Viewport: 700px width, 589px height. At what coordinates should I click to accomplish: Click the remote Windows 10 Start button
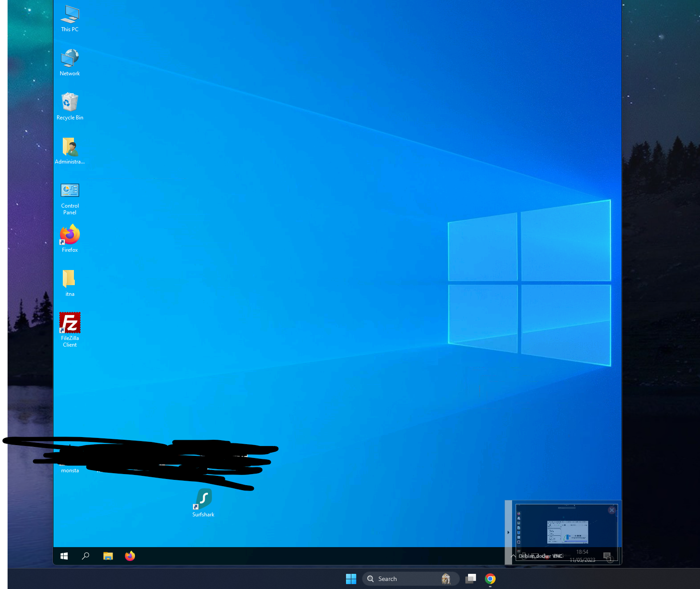(64, 556)
